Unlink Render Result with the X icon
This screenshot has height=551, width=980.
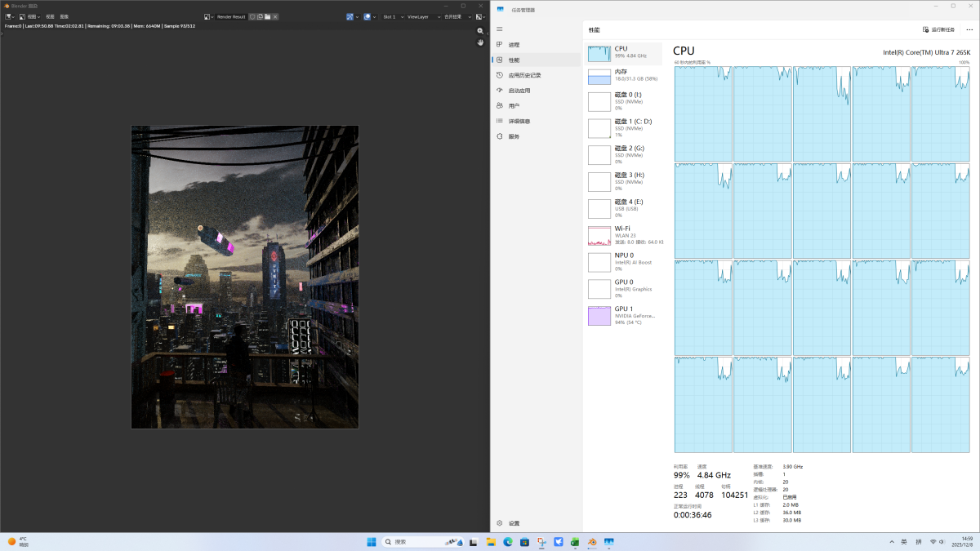[x=275, y=16]
